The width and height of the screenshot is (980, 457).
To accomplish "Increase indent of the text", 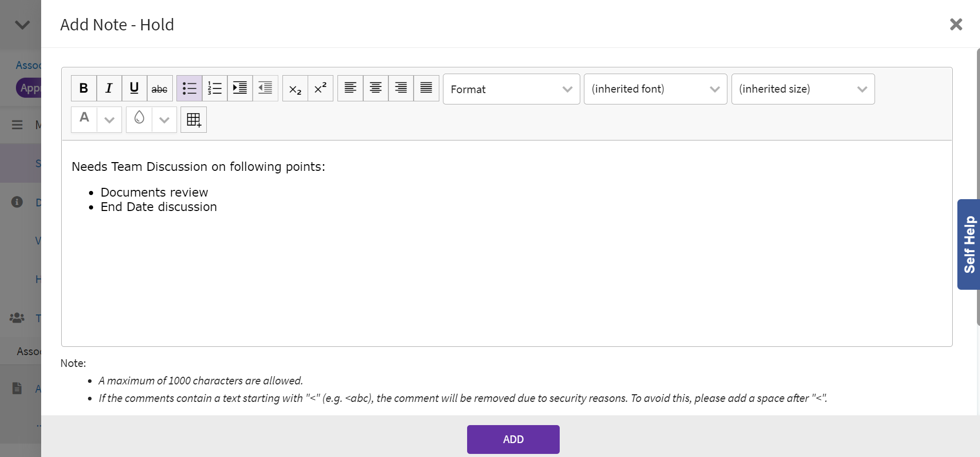I will 240,89.
